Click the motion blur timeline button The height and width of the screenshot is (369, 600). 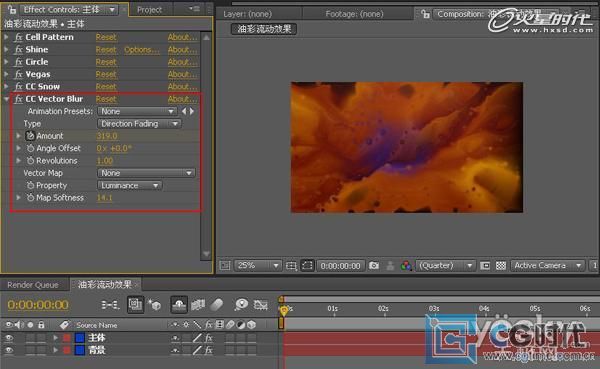pyautogui.click(x=217, y=305)
